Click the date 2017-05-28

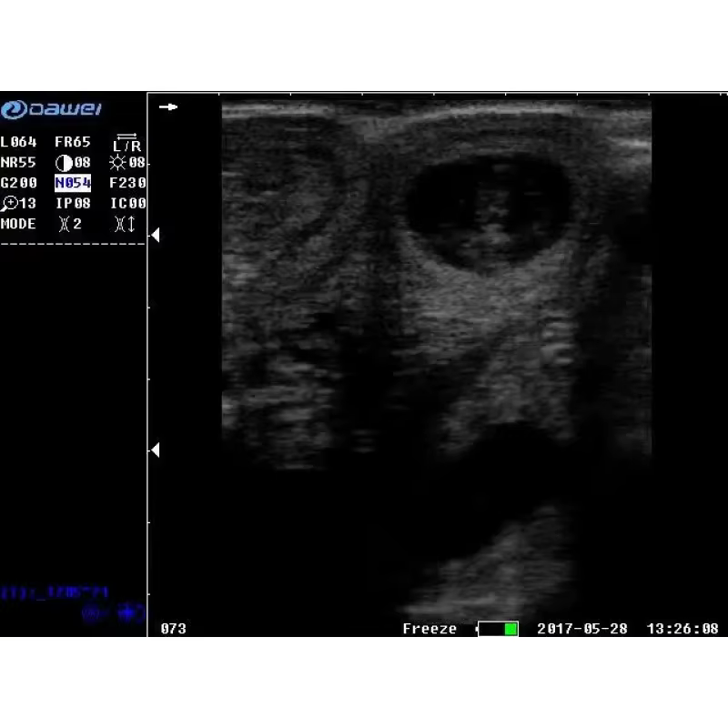tap(582, 629)
